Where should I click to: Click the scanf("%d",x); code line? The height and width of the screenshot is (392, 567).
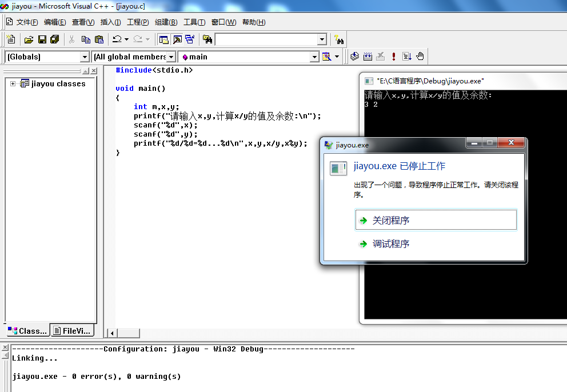[166, 125]
